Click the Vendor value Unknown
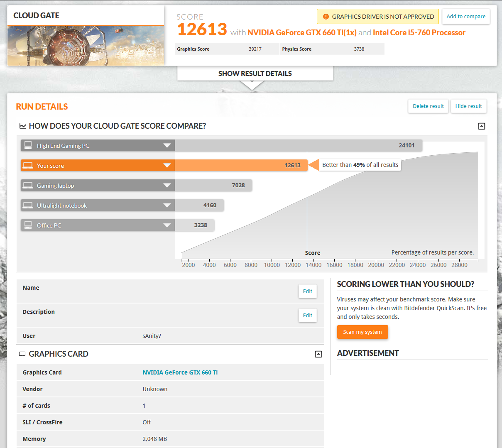Screen dimensions: 502x448 [x=155, y=389]
